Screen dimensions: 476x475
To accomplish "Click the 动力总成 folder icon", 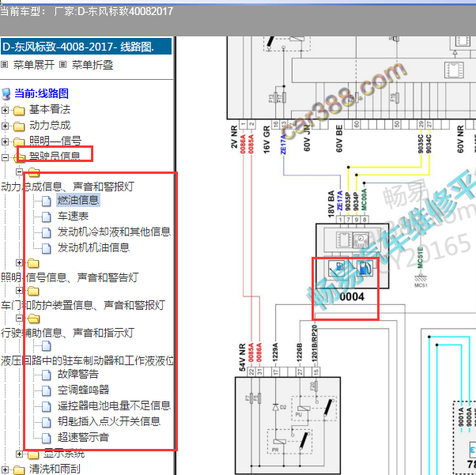I will [x=19, y=126].
